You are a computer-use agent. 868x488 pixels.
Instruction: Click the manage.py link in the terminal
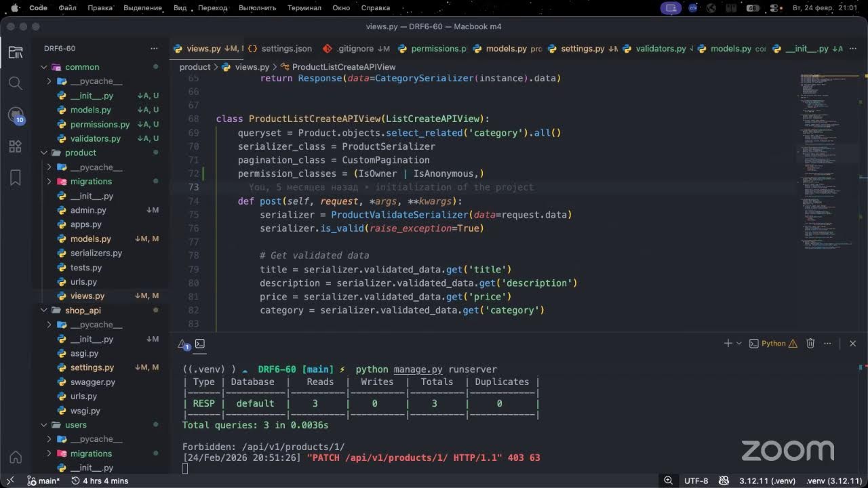[x=418, y=369]
